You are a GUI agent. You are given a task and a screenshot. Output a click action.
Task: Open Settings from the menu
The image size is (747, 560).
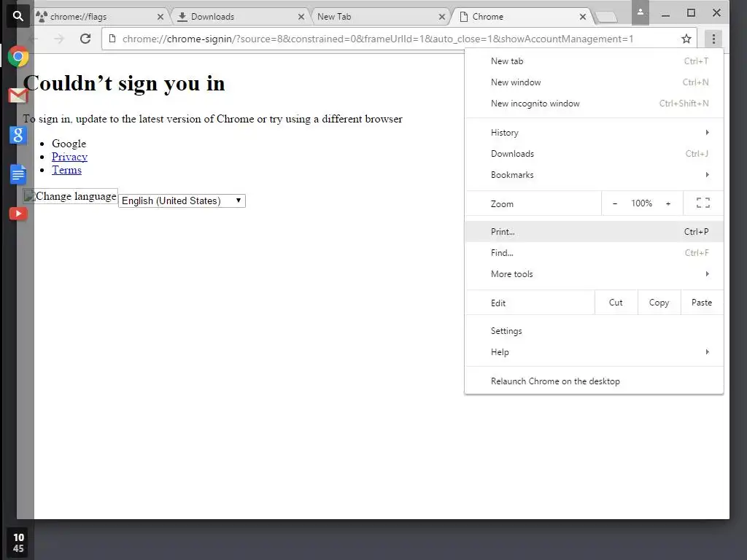[594, 331]
